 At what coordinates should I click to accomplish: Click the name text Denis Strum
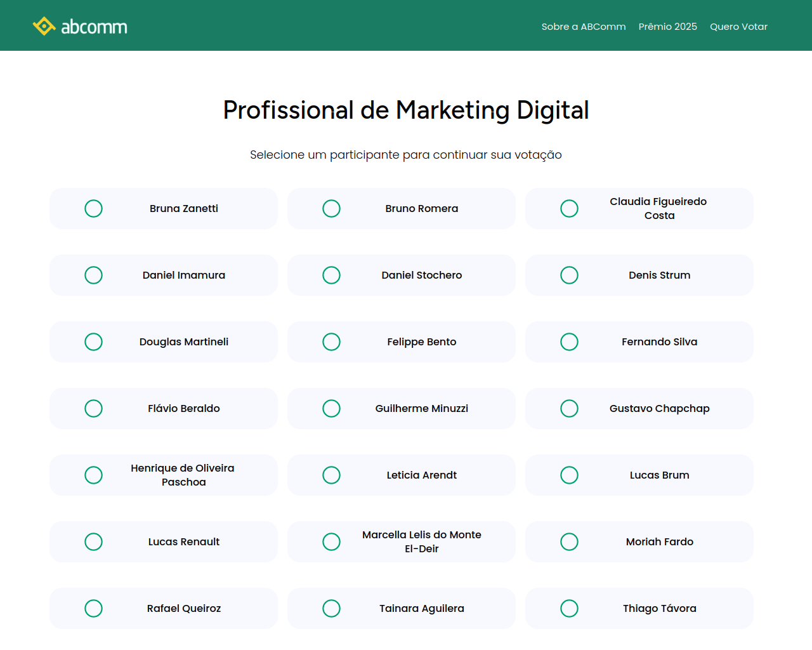(660, 275)
